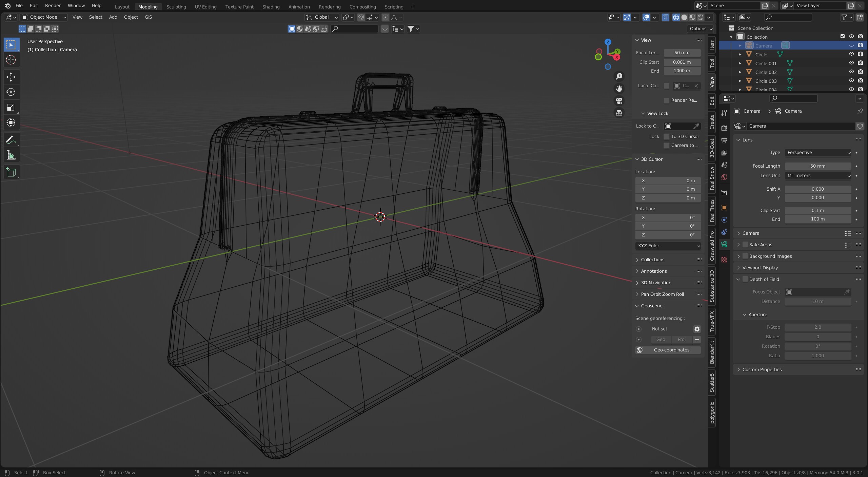This screenshot has width=868, height=477.
Task: Open the Render properties tab
Action: (724, 128)
